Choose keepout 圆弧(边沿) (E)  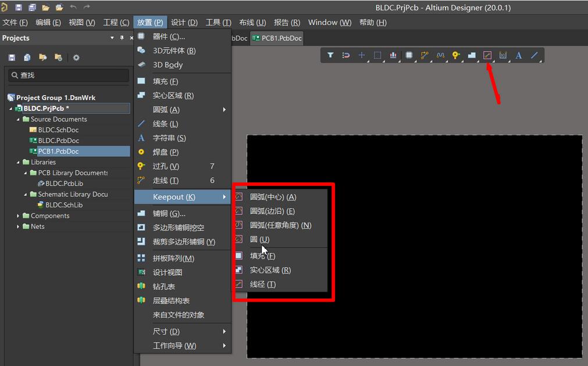(x=280, y=211)
